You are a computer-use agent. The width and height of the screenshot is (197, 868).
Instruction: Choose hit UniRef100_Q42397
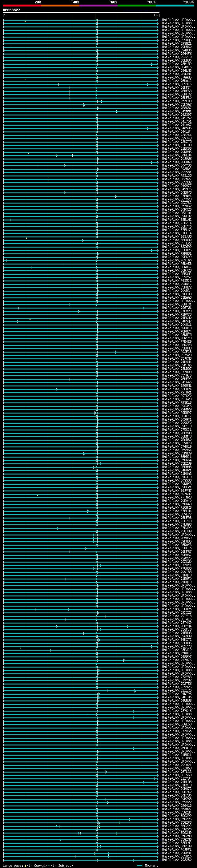pyautogui.click(x=176, y=115)
